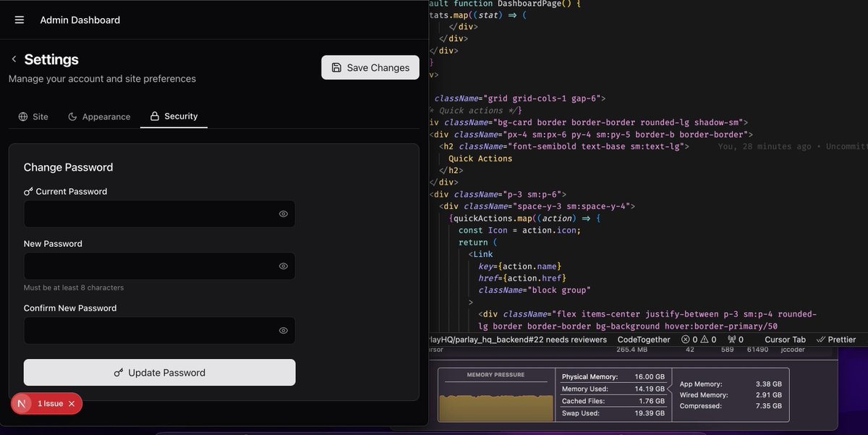Click the className="block group" code line
The height and width of the screenshot is (435, 868).
point(534,290)
